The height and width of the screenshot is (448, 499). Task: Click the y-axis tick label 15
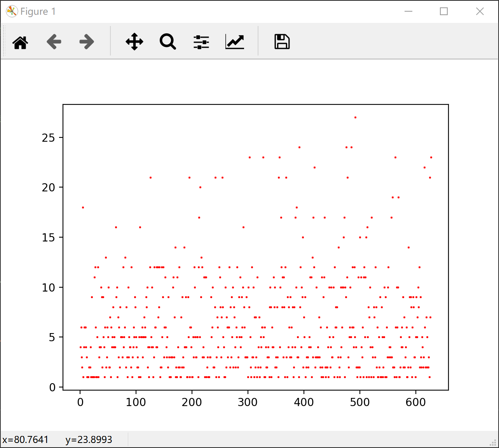coord(48,237)
